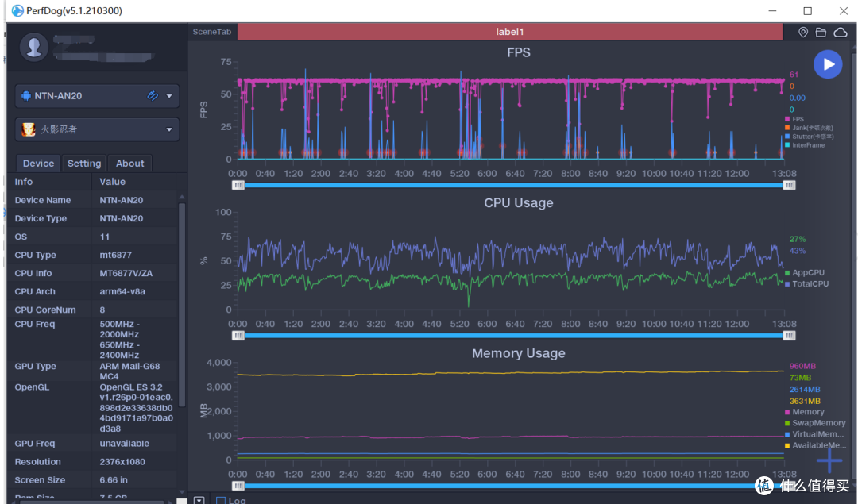858x504 pixels.
Task: Click the Android device icon
Action: coord(25,96)
